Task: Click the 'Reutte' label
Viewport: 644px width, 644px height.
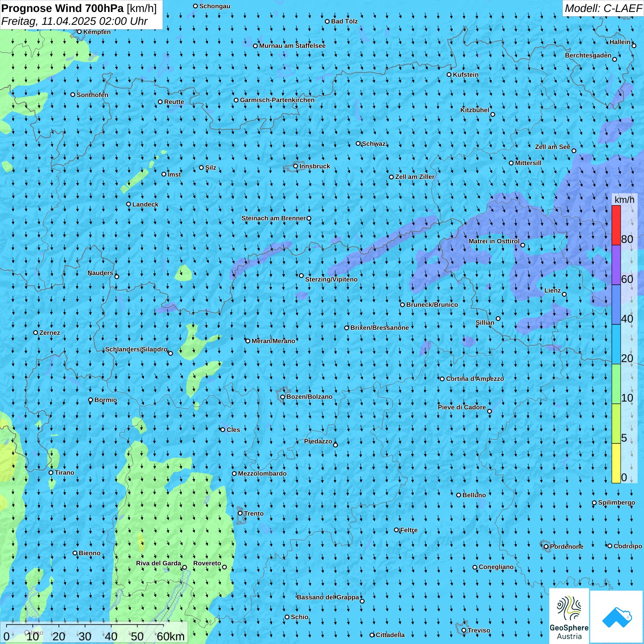Action: (174, 102)
